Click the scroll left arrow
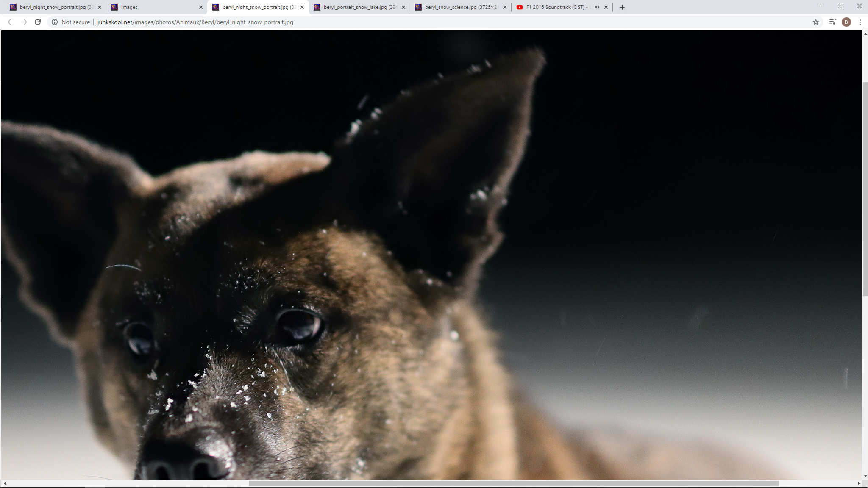This screenshot has height=488, width=868. pyautogui.click(x=4, y=483)
